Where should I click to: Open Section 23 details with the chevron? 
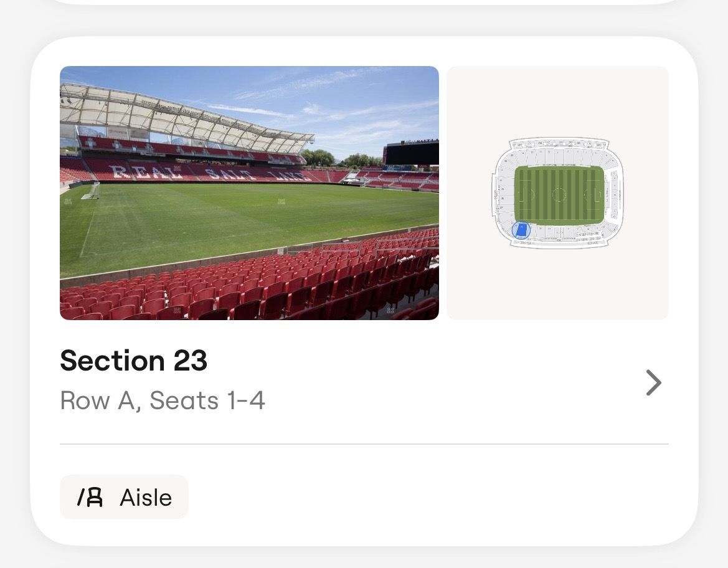653,383
